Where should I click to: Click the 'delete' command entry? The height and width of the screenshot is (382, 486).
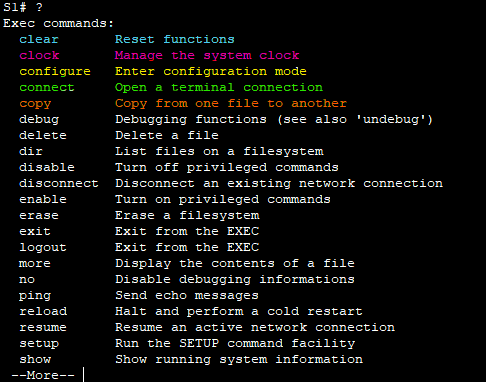click(43, 135)
